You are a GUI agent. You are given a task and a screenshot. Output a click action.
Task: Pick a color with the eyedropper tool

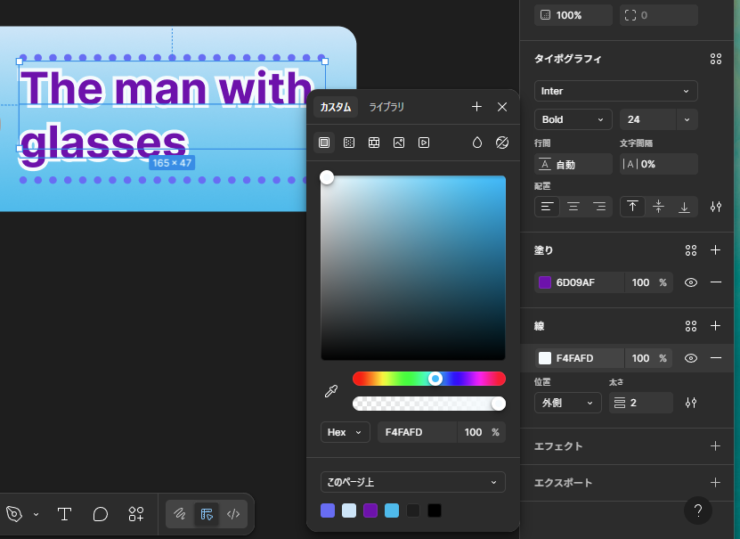tap(331, 391)
